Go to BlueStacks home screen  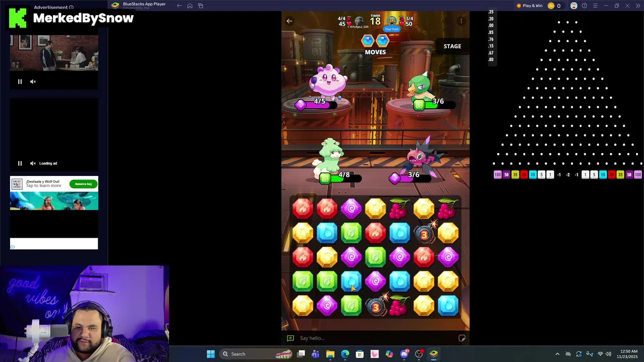pos(190,6)
